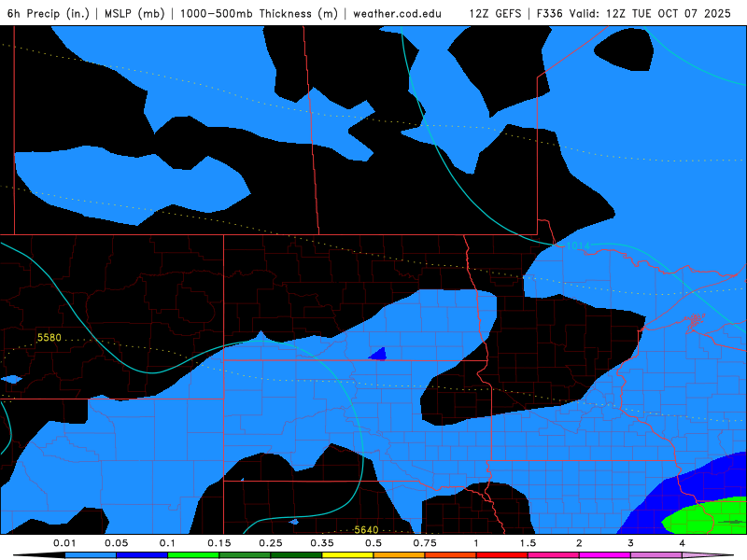Select the medium green 0.15–0.25 legend swatch
747x560 pixels.
[x=245, y=555]
